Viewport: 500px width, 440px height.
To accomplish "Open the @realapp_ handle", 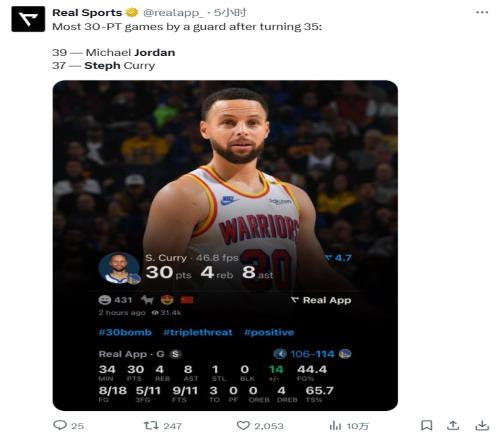I will click(x=173, y=13).
